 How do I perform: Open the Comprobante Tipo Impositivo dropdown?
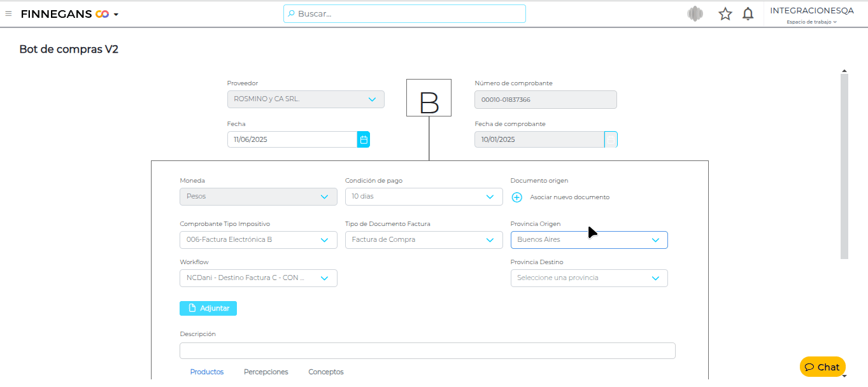(324, 240)
